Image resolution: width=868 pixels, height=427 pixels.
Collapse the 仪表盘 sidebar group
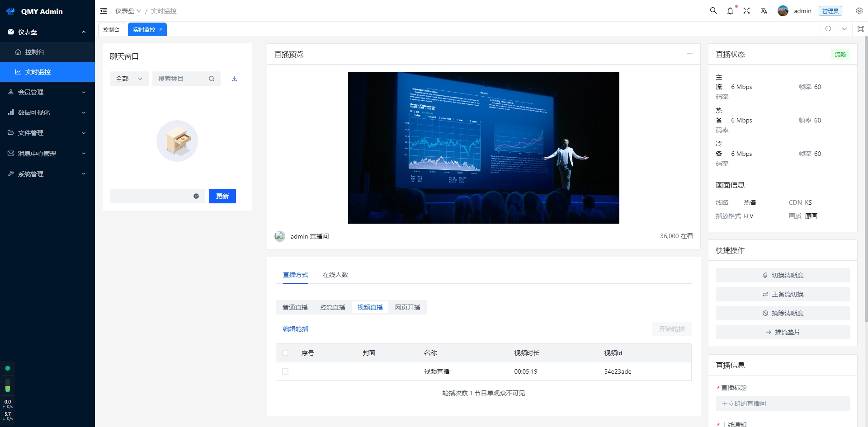(x=84, y=32)
